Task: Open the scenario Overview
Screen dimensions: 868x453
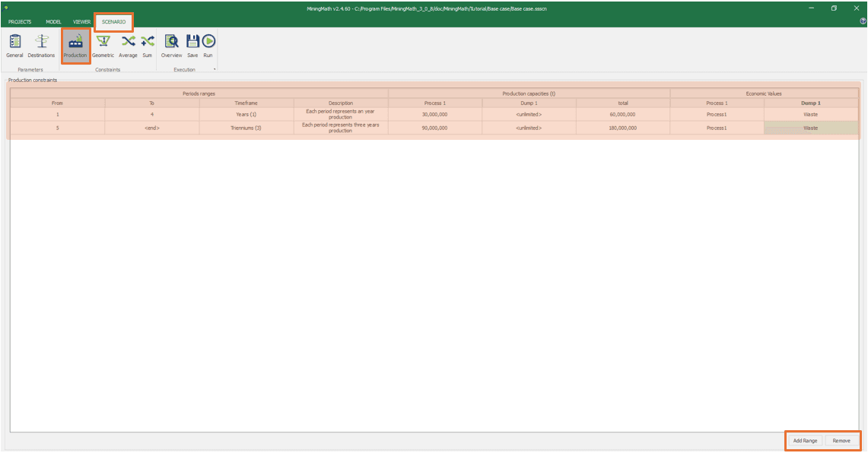Action: pos(171,45)
